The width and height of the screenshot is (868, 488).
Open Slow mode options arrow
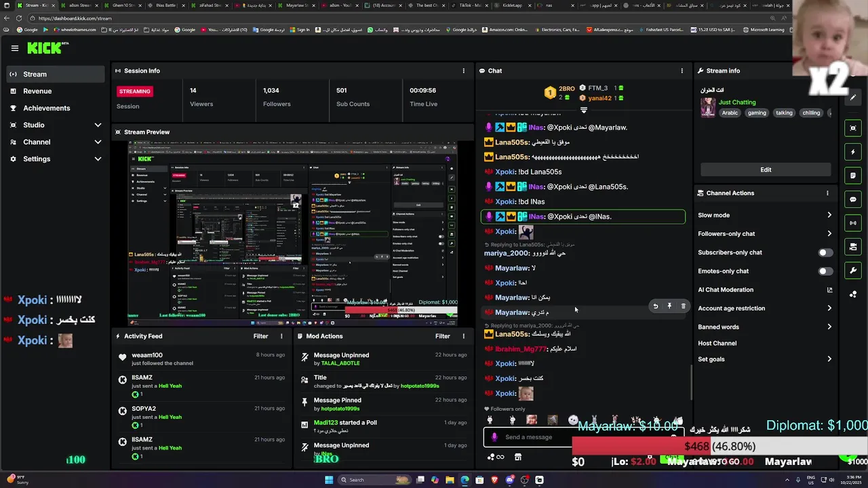tap(829, 216)
